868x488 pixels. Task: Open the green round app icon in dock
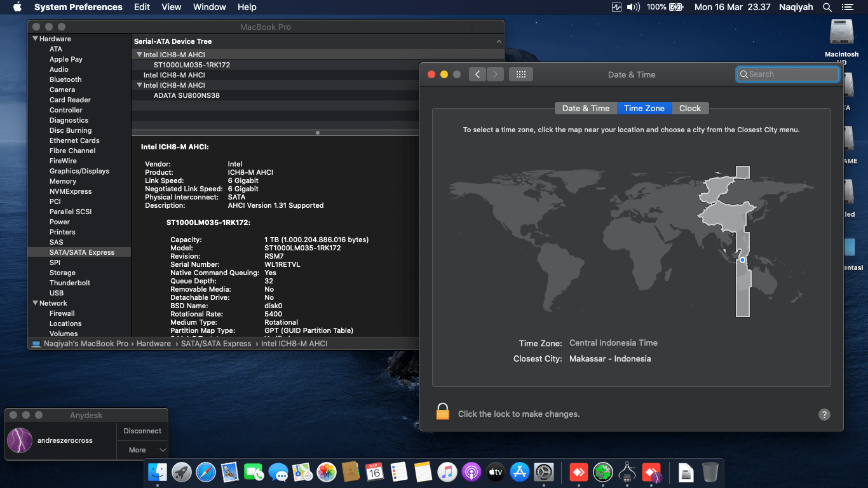click(603, 472)
